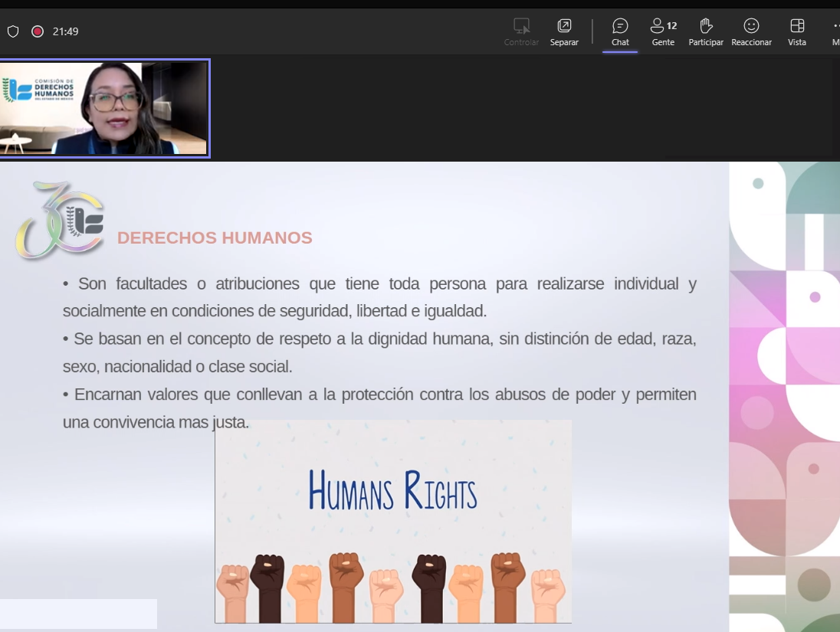
Task: Open the Reaccionar emoji reactions
Action: [x=751, y=32]
